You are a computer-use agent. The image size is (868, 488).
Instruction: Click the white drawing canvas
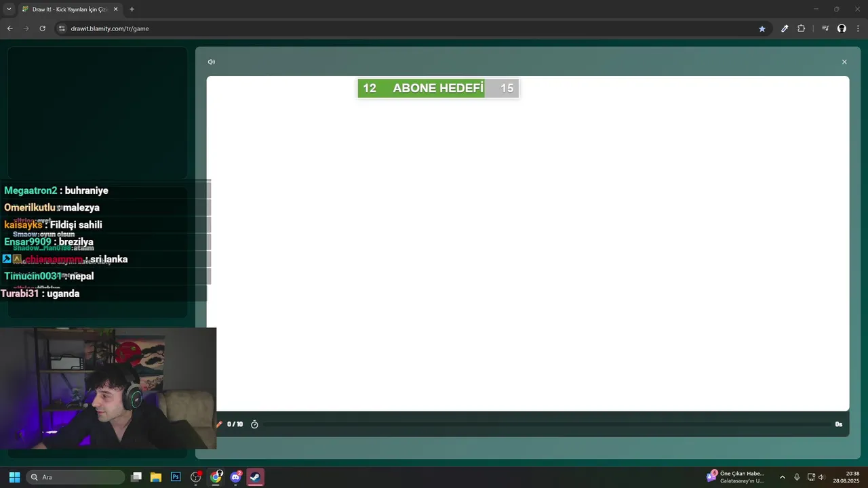click(x=528, y=243)
